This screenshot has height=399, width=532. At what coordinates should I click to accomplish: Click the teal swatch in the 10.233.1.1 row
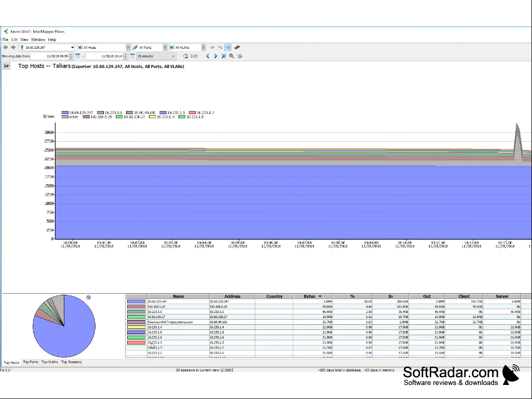[136, 311]
